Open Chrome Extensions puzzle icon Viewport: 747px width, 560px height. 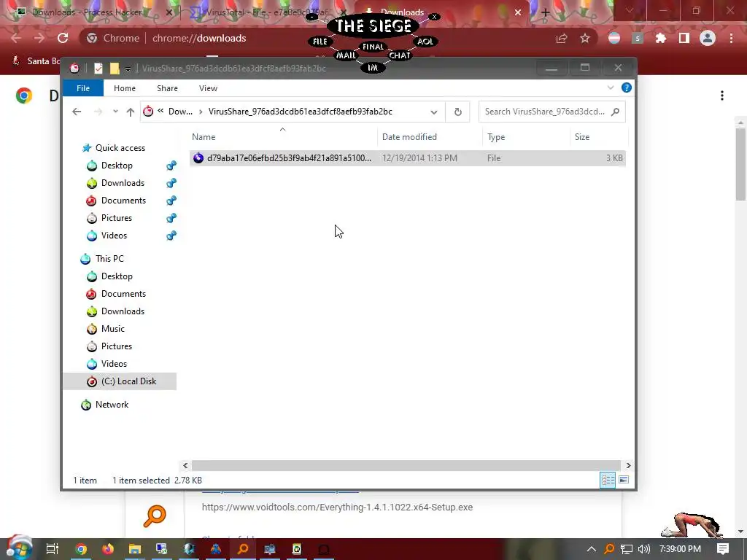(x=661, y=38)
